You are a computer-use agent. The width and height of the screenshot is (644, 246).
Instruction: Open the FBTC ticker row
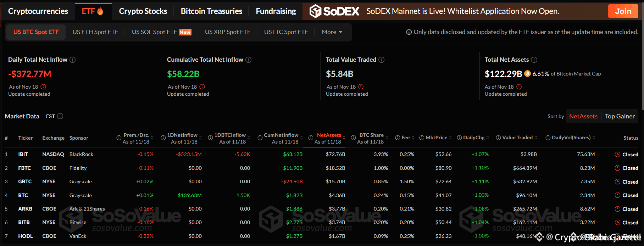24,168
